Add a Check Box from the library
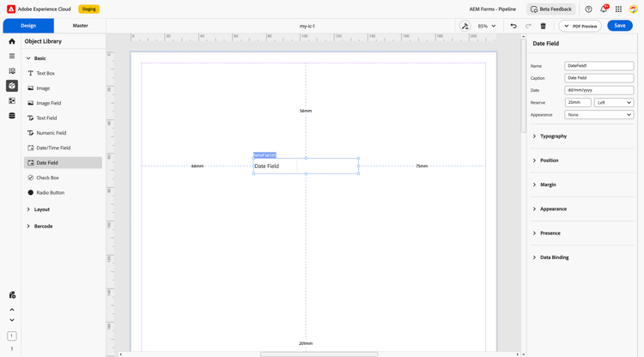This screenshot has width=644, height=357. tap(63, 178)
